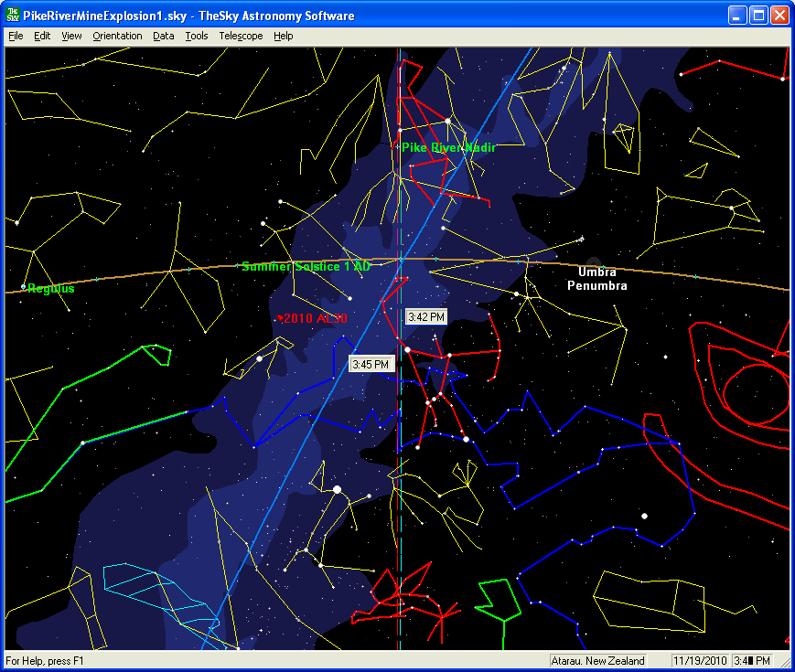
Task: Click the 11/19/2010 date in status bar
Action: (699, 660)
